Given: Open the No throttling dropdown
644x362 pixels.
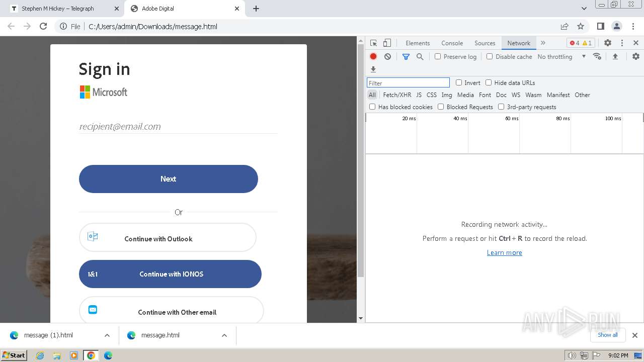Looking at the screenshot, I should tap(561, 57).
